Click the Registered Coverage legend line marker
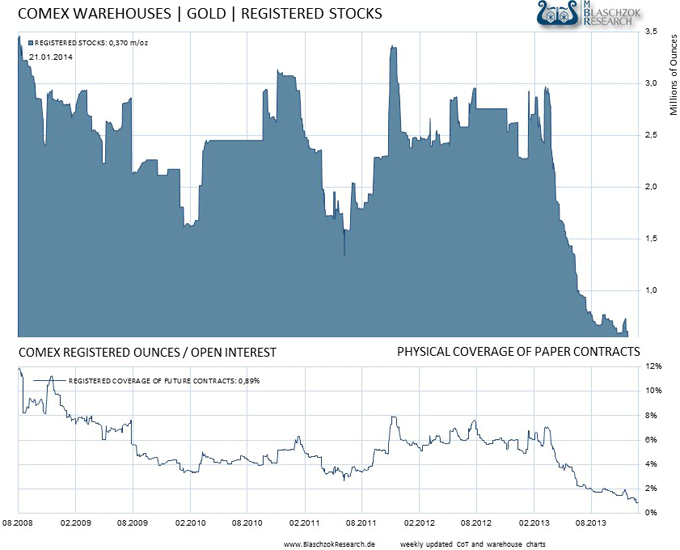Screen dimensions: 680x550 [47, 381]
